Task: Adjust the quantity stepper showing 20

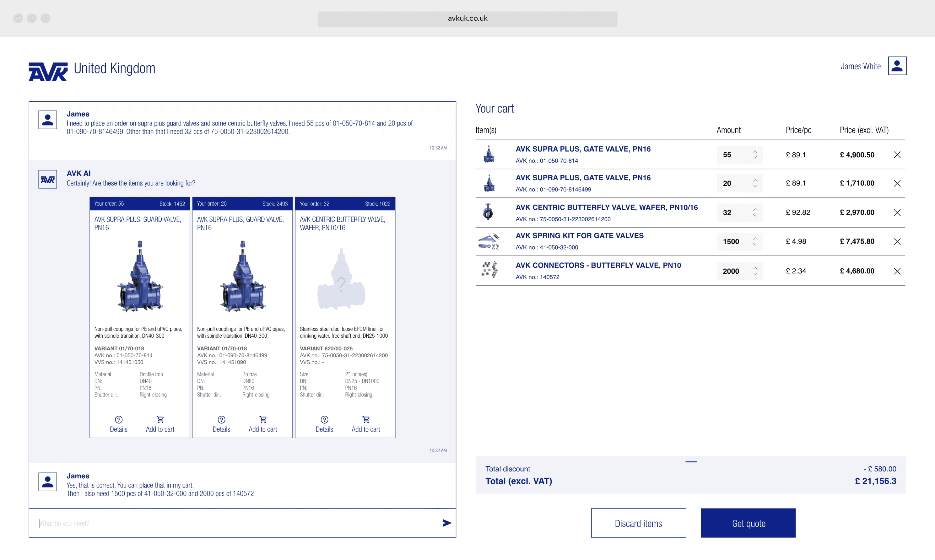Action: [x=755, y=183]
